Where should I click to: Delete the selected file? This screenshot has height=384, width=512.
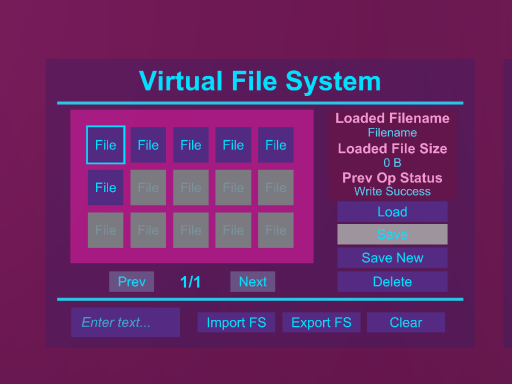392,282
